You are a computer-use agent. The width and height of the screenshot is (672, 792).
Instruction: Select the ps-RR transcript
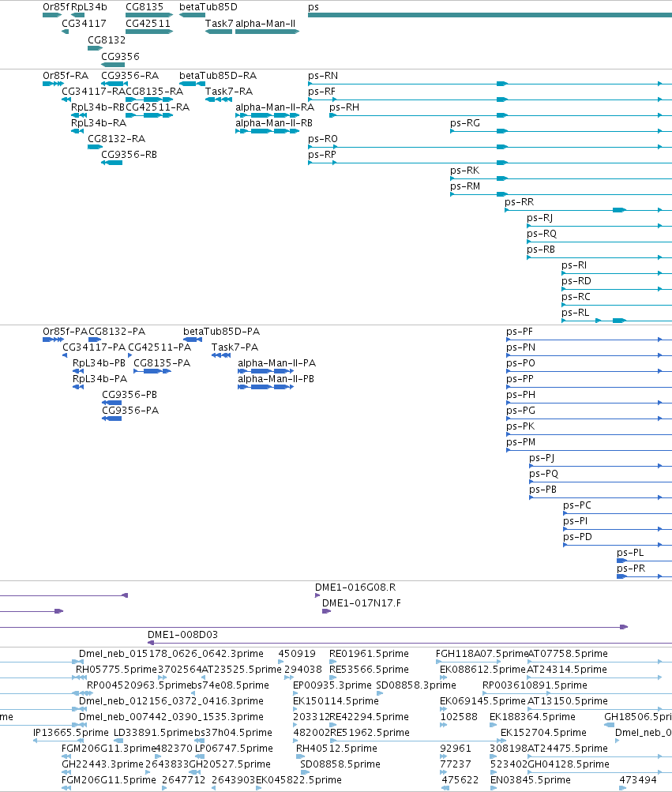coord(588,209)
